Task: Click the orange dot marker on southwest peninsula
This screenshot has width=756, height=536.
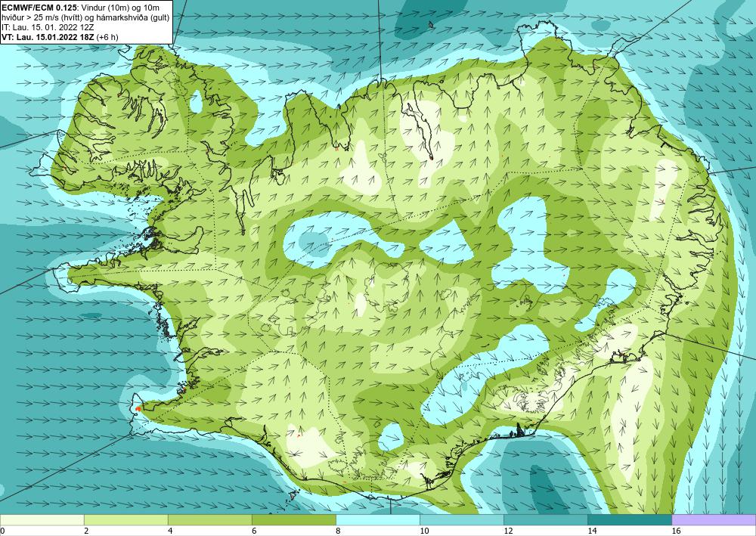Action: coord(138,409)
